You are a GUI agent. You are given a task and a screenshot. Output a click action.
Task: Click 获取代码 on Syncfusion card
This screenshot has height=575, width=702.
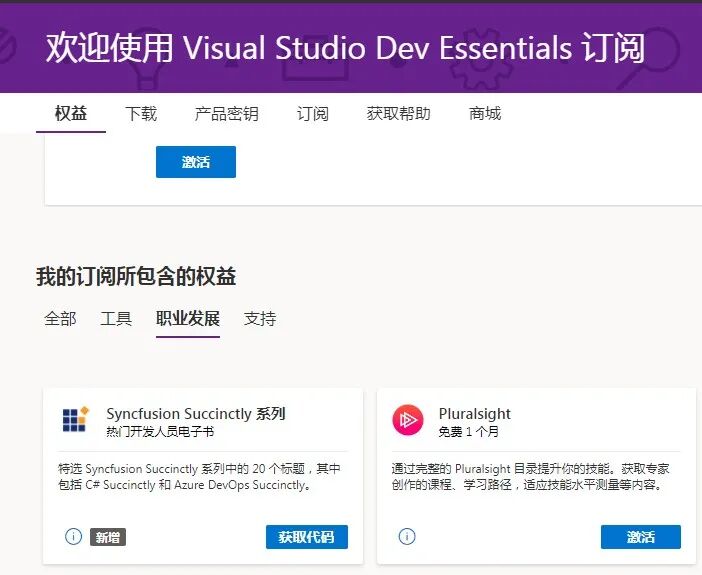coord(307,537)
